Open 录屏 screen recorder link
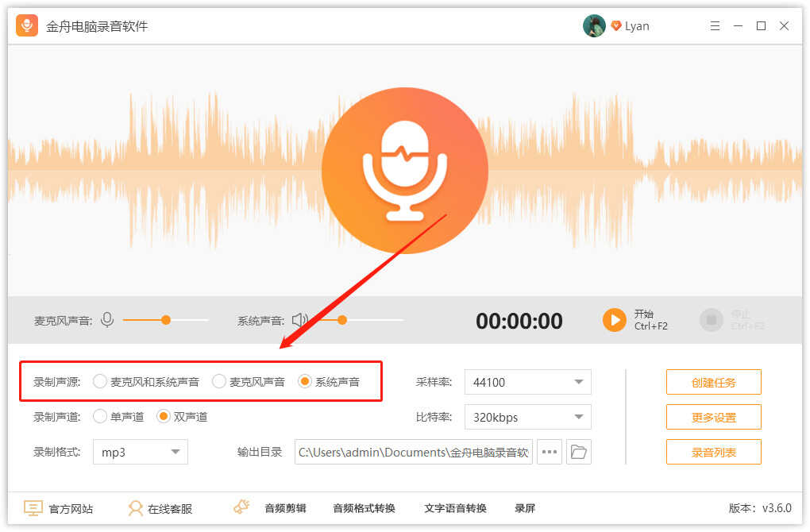The image size is (810, 532). point(524,508)
